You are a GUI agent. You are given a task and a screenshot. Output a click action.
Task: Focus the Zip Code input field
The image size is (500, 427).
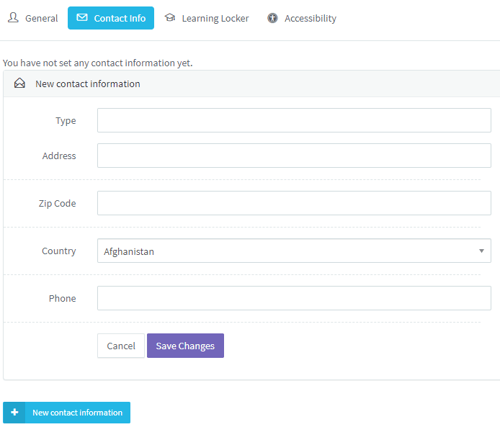tap(294, 203)
